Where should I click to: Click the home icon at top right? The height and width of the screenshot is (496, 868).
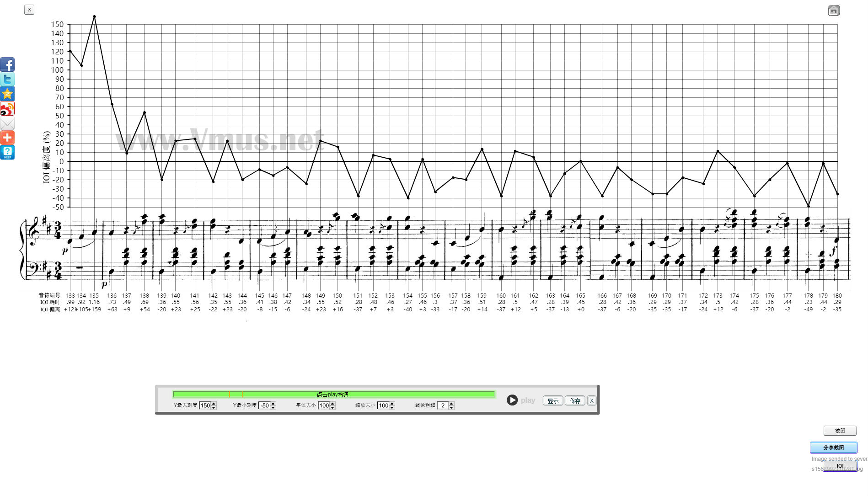pyautogui.click(x=833, y=11)
